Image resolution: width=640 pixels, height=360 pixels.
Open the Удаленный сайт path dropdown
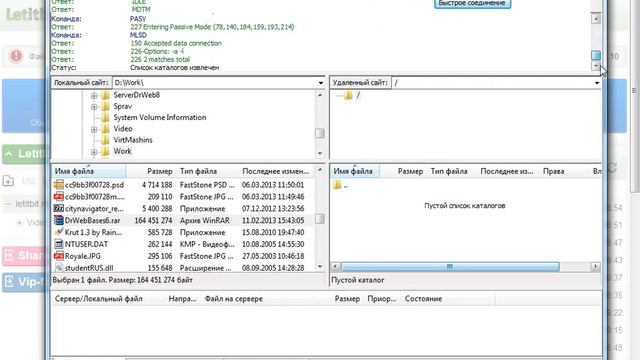tap(597, 83)
